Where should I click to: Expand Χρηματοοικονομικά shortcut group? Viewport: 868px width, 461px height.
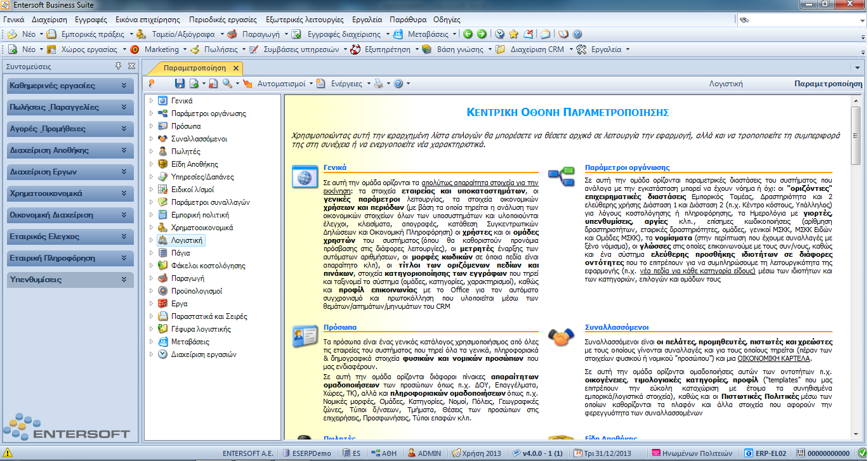(124, 193)
